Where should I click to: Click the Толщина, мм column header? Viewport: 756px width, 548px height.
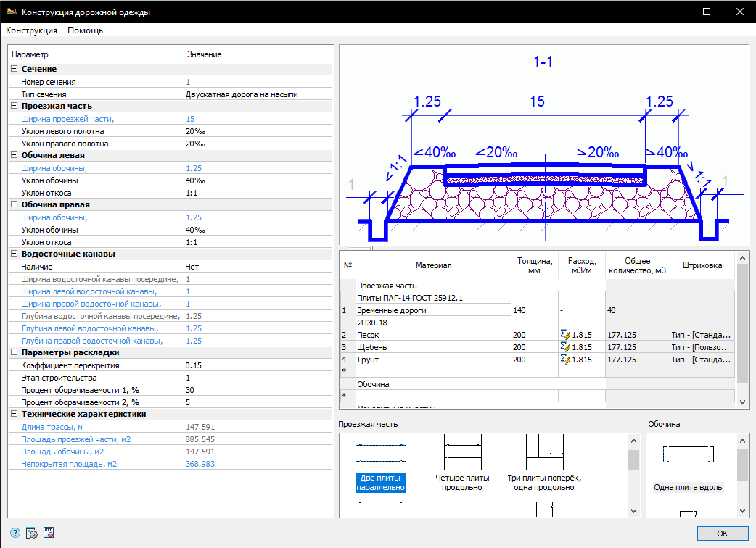pos(534,265)
